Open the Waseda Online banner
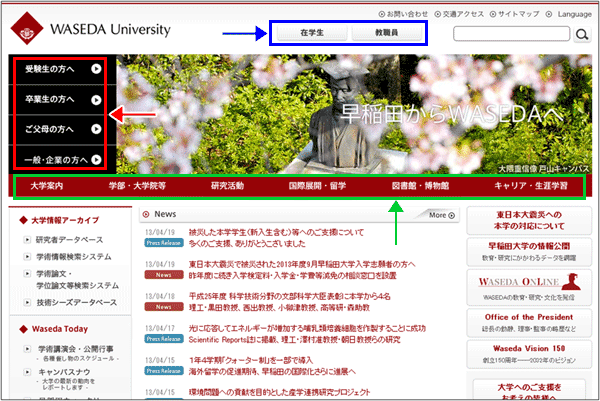This screenshot has width=600, height=401. 529,287
